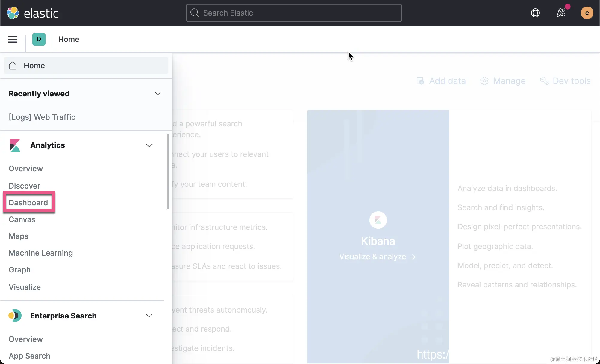Viewport: 600px width, 364px height.
Task: Click the Enterprise Search logo icon
Action: (15, 316)
